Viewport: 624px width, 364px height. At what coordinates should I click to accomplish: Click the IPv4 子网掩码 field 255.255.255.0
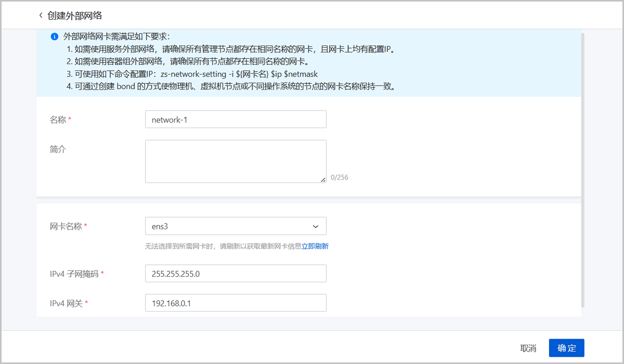[x=235, y=274]
